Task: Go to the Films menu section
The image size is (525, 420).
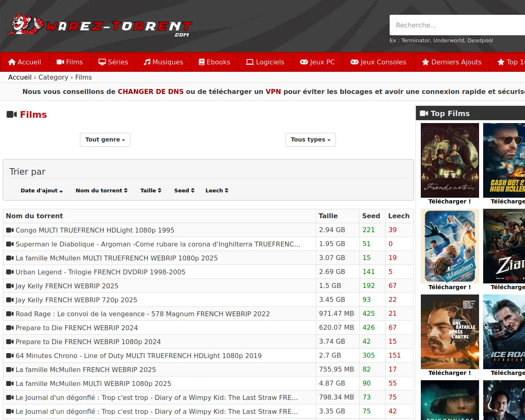Action: point(70,62)
